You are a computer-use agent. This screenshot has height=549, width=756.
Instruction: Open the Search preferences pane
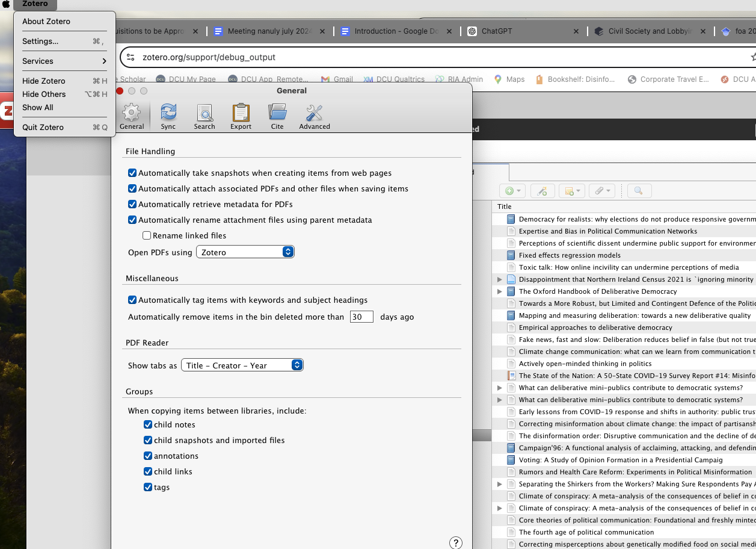204,116
